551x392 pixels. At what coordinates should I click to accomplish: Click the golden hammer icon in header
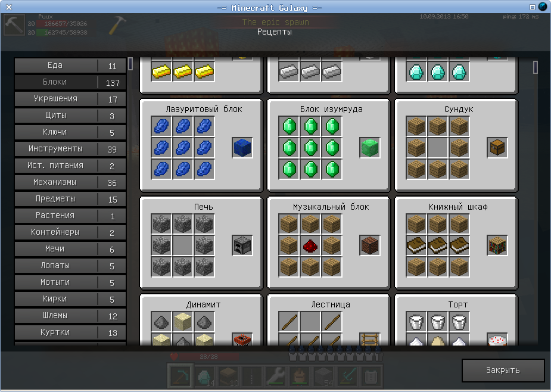(117, 25)
